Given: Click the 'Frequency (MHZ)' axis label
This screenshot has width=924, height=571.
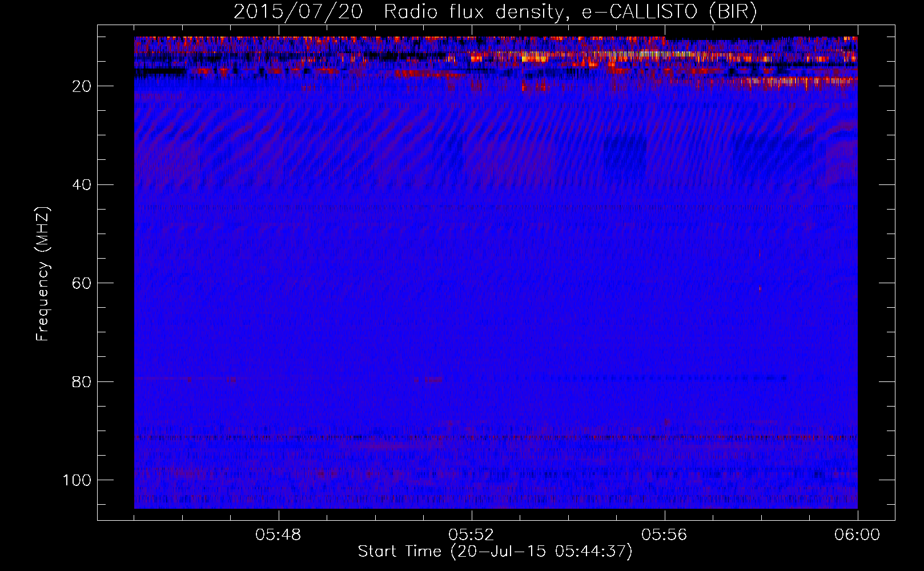Looking at the screenshot, I should pyautogui.click(x=43, y=274).
